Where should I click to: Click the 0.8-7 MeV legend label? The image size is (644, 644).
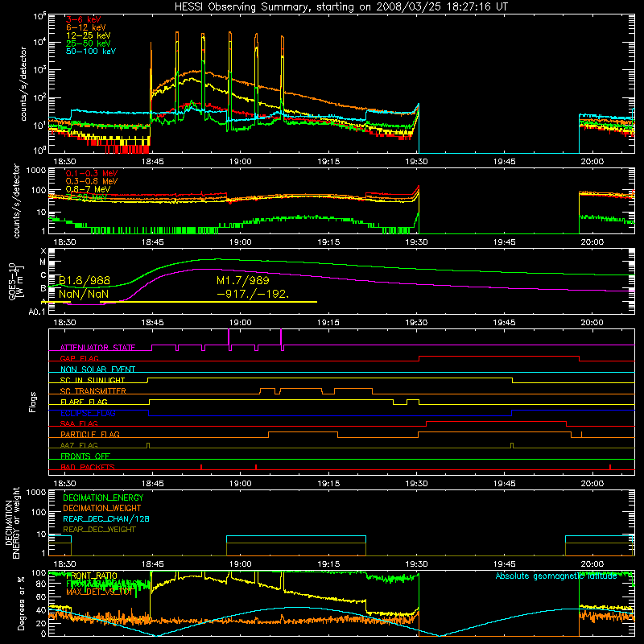point(88,189)
